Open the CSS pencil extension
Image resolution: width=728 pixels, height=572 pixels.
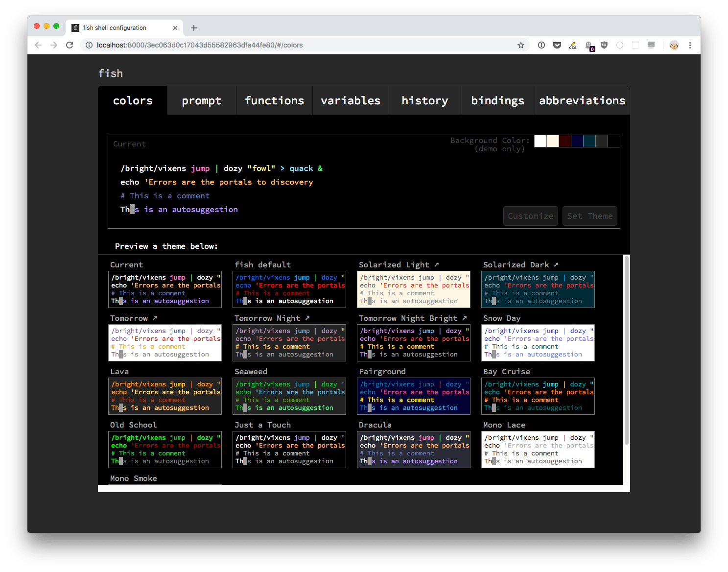(573, 46)
